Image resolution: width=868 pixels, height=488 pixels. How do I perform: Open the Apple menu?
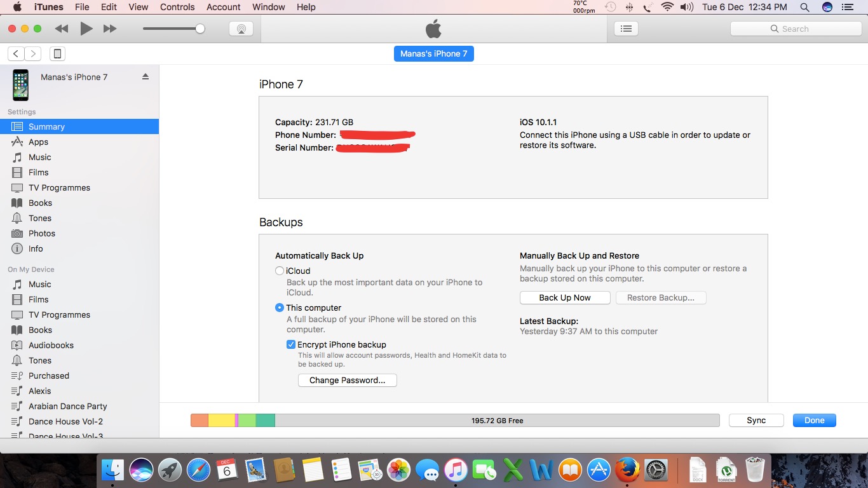click(x=17, y=7)
